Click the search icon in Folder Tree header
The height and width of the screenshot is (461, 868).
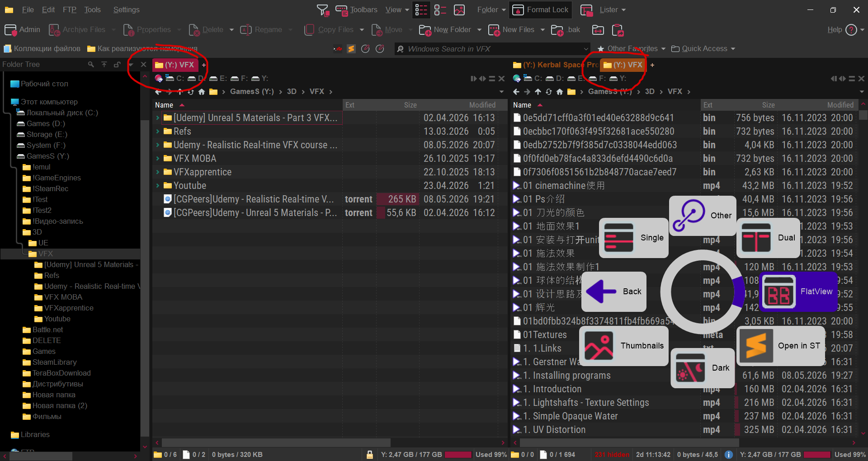(91, 65)
